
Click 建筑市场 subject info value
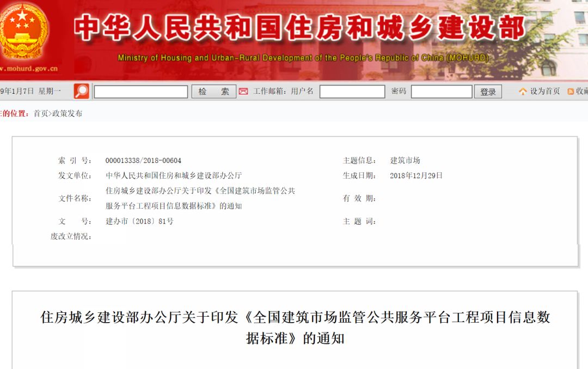405,161
